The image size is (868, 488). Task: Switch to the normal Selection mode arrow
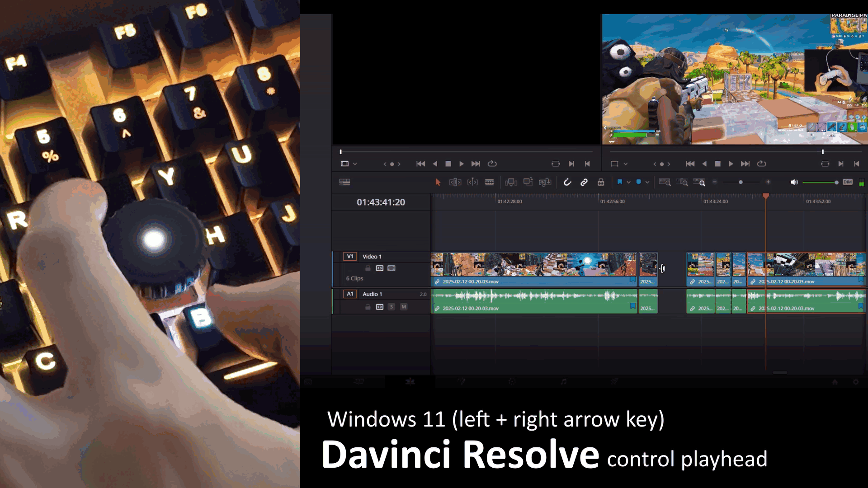(x=439, y=182)
